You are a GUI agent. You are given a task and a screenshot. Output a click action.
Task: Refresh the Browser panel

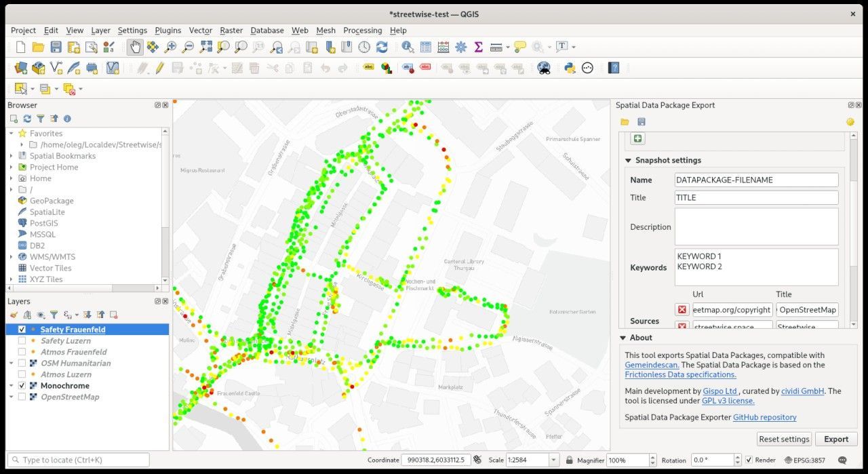[x=27, y=119]
